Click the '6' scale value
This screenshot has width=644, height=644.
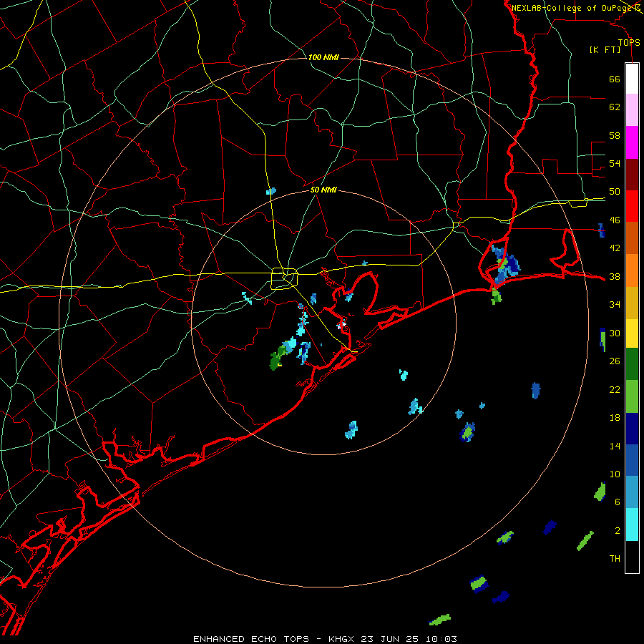617,502
